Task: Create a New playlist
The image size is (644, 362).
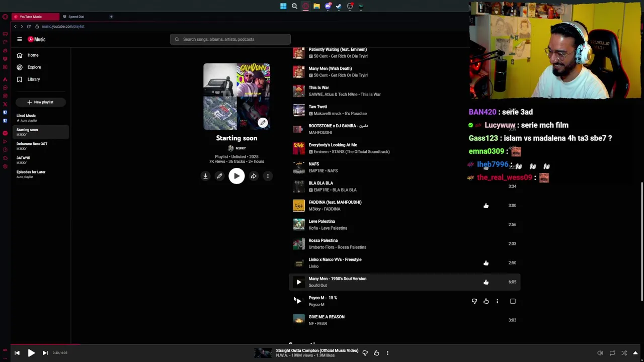Action: pyautogui.click(x=40, y=102)
